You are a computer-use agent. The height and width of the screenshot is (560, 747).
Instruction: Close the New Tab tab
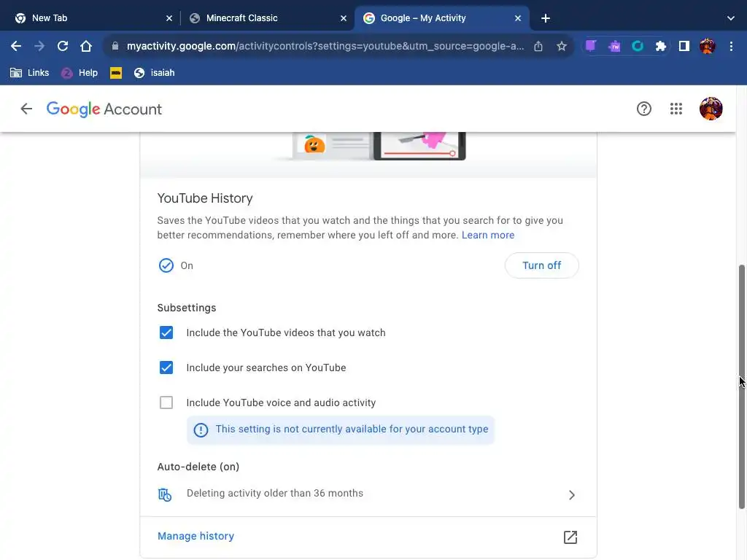point(169,18)
